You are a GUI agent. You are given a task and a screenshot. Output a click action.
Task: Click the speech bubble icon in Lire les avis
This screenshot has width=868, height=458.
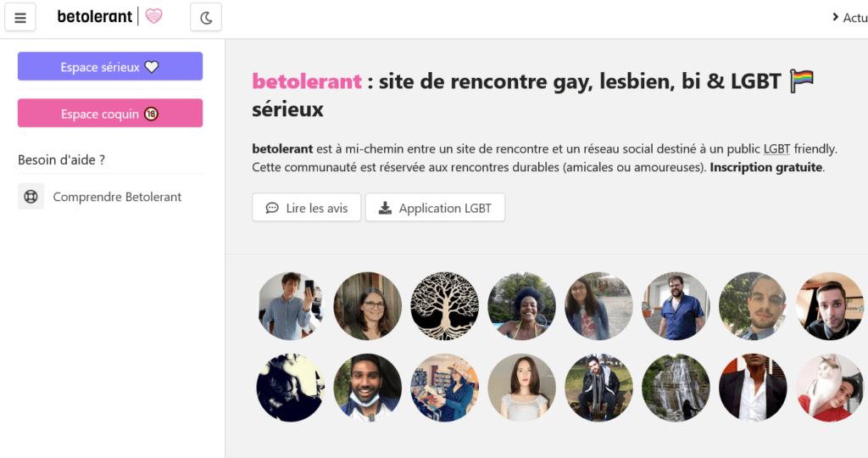272,208
